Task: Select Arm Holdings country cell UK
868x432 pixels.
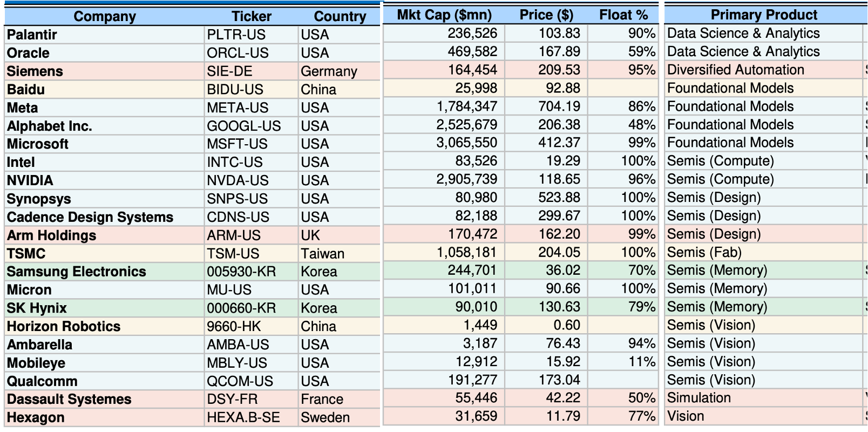Action: pos(339,236)
